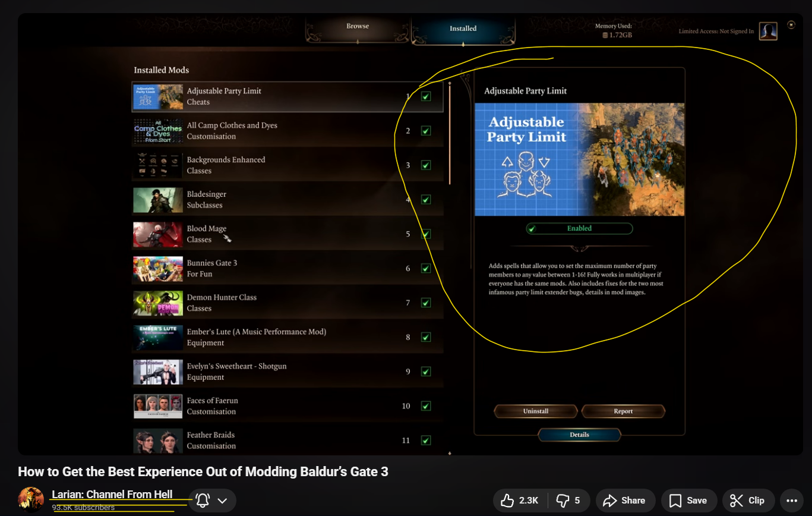
Task: Uncheck All Camp Clothes and Dyes checkbox
Action: [x=426, y=131]
